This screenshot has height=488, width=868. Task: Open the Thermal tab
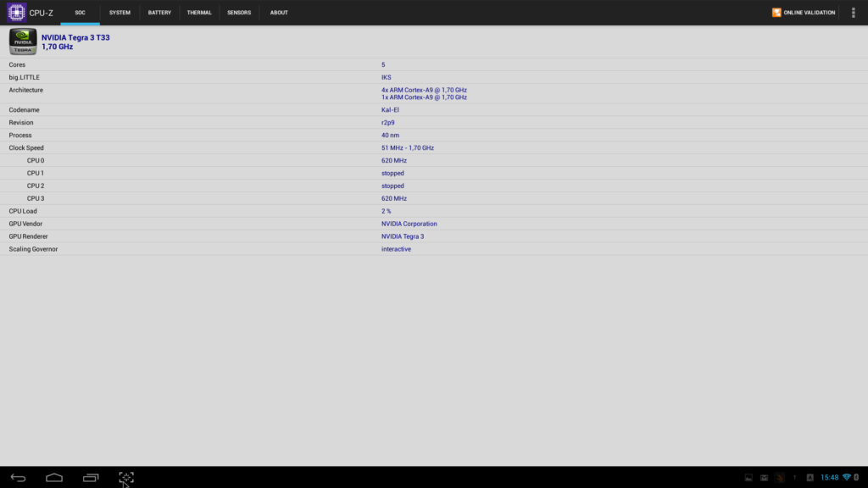(199, 12)
